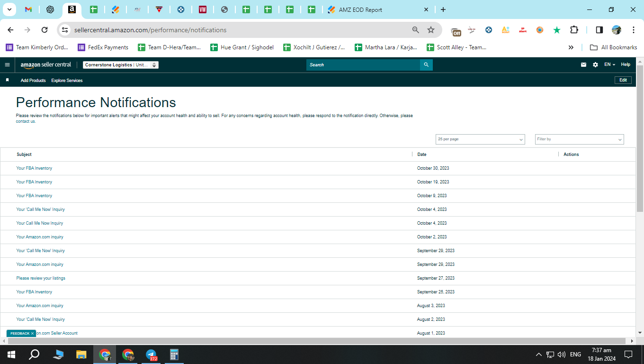Open File Explorer from the taskbar
The width and height of the screenshot is (644, 364).
(x=81, y=354)
